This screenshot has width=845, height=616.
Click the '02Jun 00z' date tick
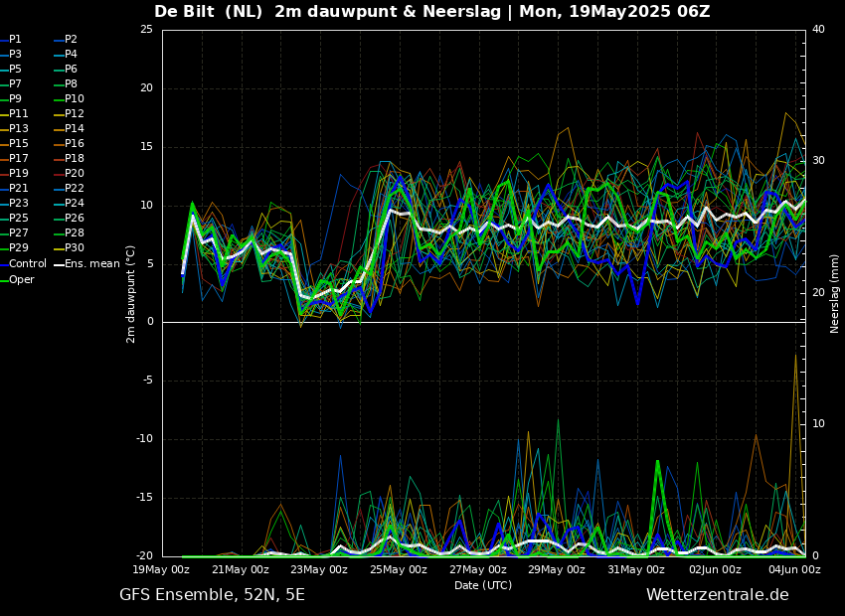(x=716, y=569)
